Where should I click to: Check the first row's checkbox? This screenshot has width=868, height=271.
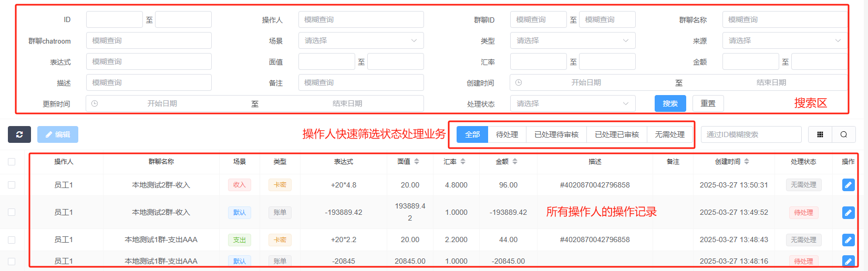pos(12,185)
